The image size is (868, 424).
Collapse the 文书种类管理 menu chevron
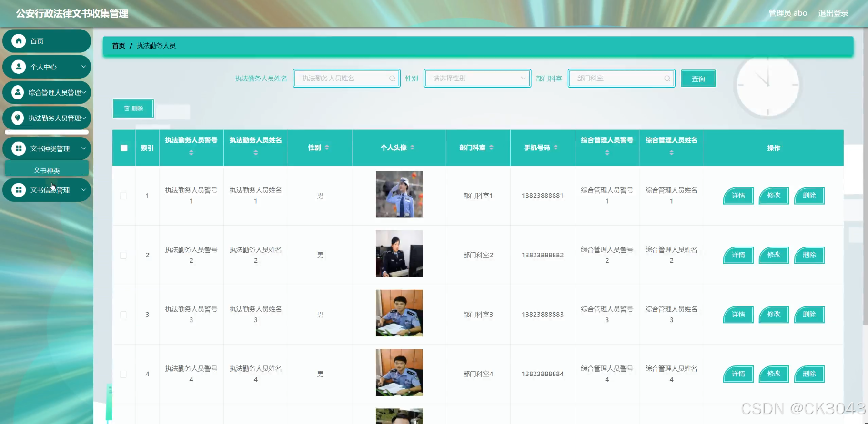coord(84,148)
